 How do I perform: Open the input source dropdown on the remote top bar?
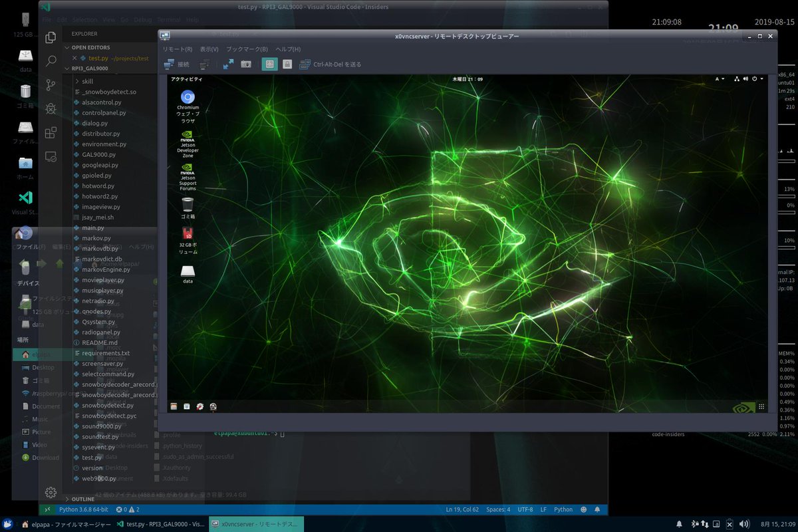(721, 79)
